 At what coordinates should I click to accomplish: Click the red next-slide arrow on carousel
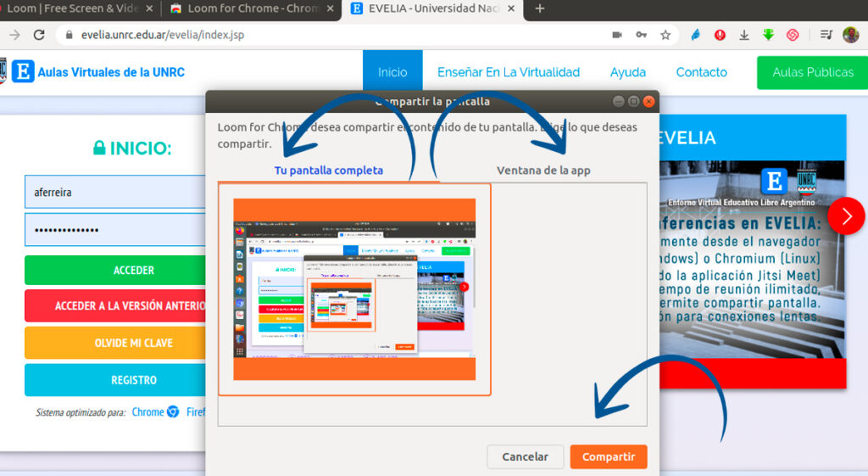(846, 216)
